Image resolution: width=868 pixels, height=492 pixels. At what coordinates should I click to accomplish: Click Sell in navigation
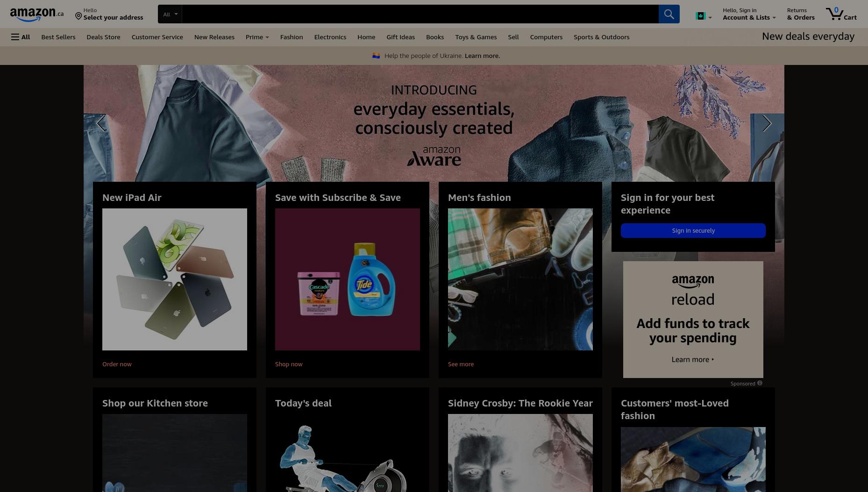513,37
